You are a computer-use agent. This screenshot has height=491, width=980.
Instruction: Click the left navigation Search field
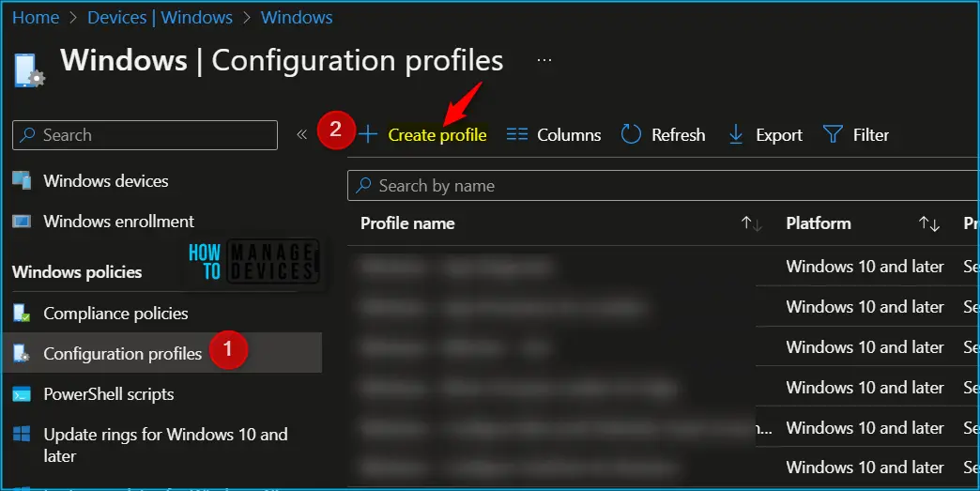pos(145,135)
